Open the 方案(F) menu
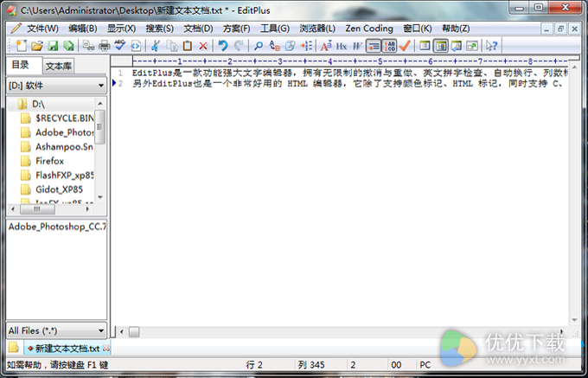 point(236,29)
